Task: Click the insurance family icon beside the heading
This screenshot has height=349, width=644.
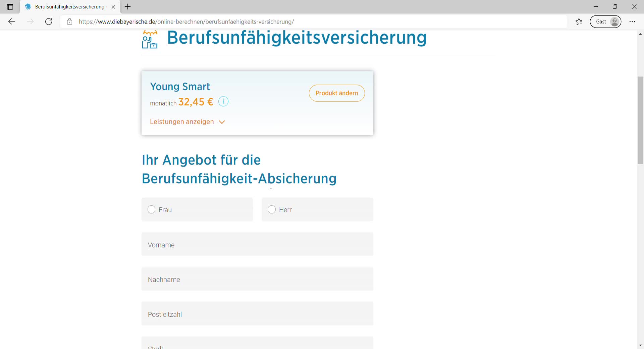Action: click(x=150, y=40)
